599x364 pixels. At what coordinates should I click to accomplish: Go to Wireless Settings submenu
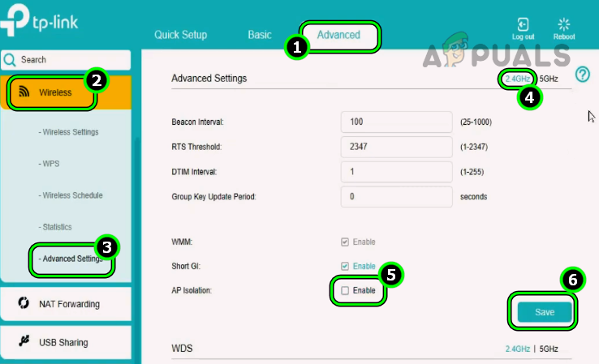click(68, 132)
